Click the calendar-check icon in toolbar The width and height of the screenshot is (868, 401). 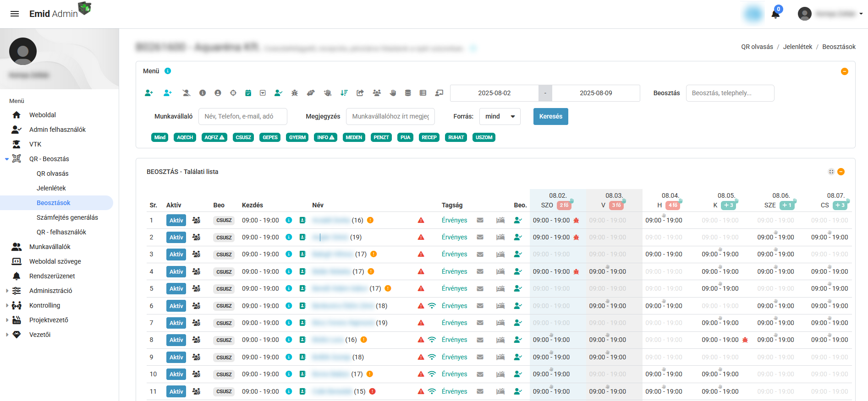click(x=248, y=93)
